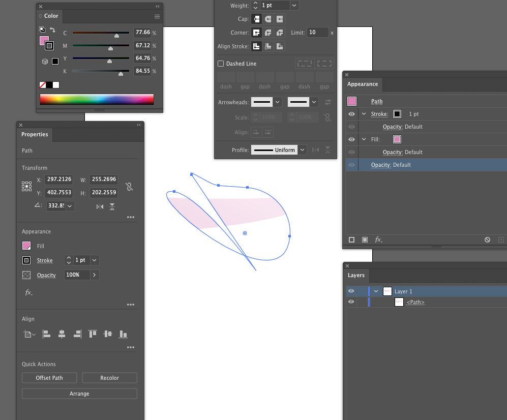Horizontal align right icon
507x420 pixels.
click(77, 334)
